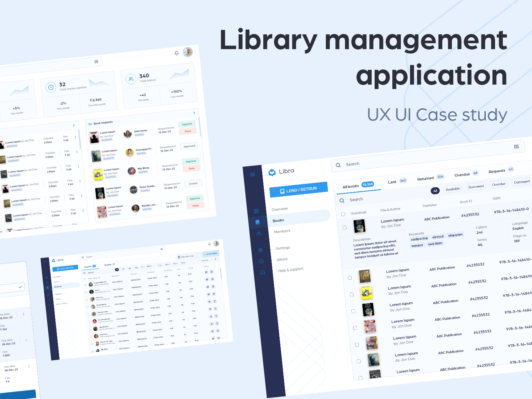This screenshot has height=399, width=532.
Task: Expand the Book requests arrow
Action: 194,113
